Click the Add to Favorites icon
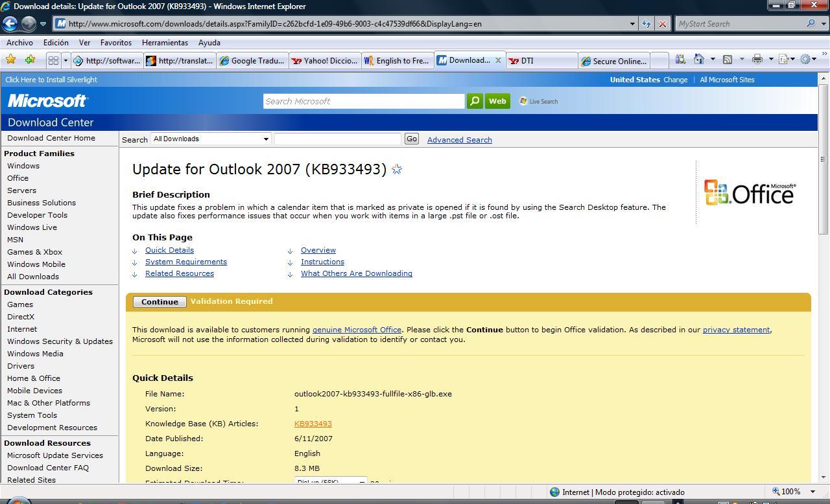 click(x=30, y=60)
